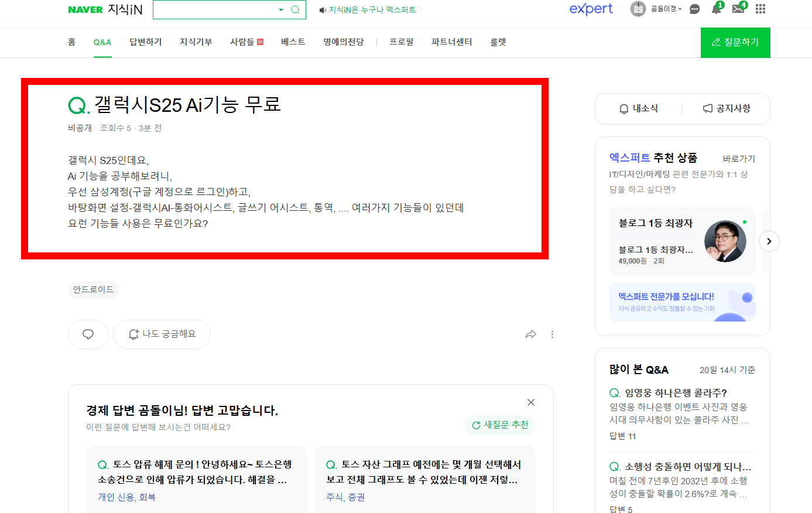The width and height of the screenshot is (812, 513).
Task: Open the 룰렛 tab
Action: coord(498,42)
